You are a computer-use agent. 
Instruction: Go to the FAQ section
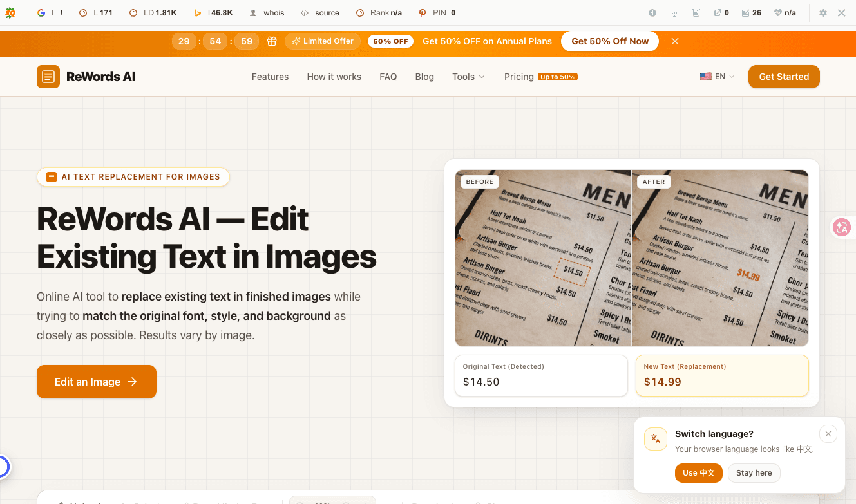(388, 77)
